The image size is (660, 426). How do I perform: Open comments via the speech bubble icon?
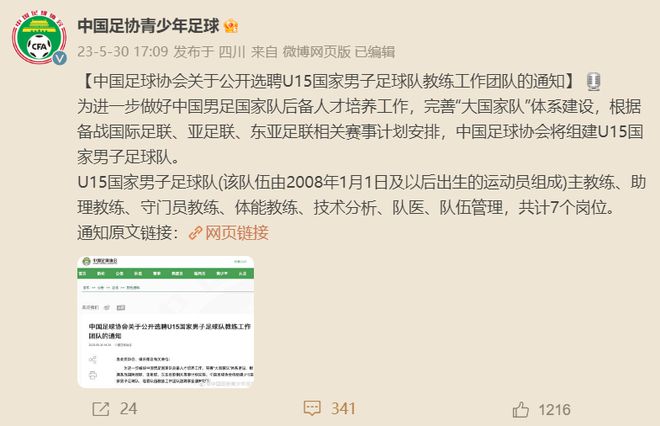click(312, 408)
